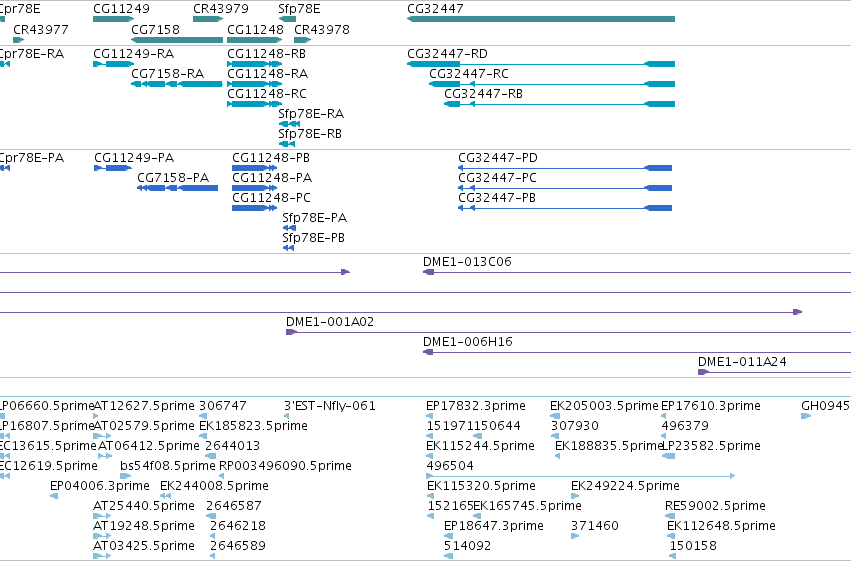Select EST 496379
The height and width of the screenshot is (561, 851).
pyautogui.click(x=664, y=436)
